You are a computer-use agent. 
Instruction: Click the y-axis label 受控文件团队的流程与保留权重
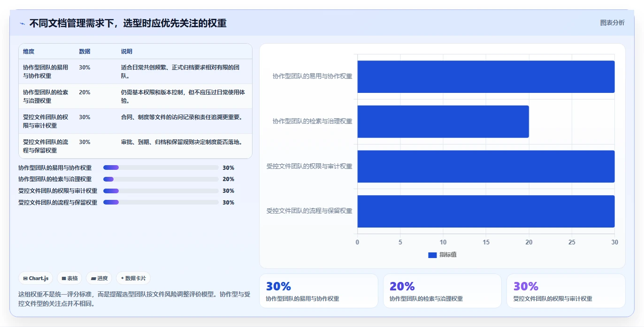(309, 211)
